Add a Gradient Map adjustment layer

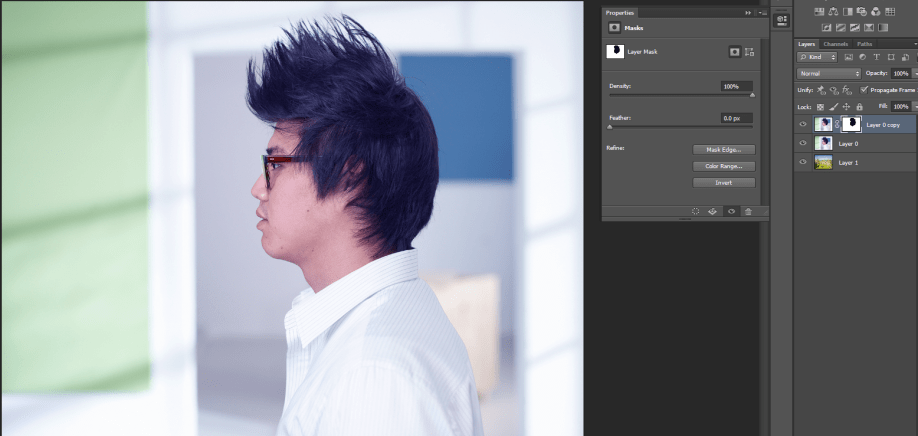[x=883, y=27]
